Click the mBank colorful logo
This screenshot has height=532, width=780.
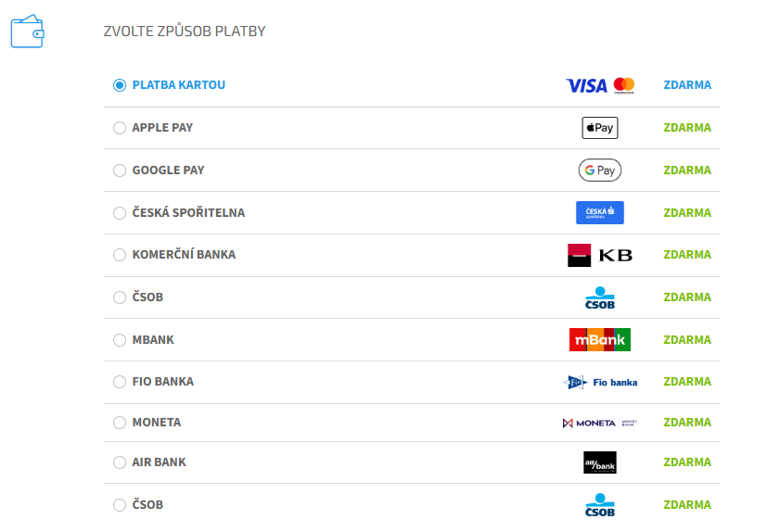(x=599, y=339)
